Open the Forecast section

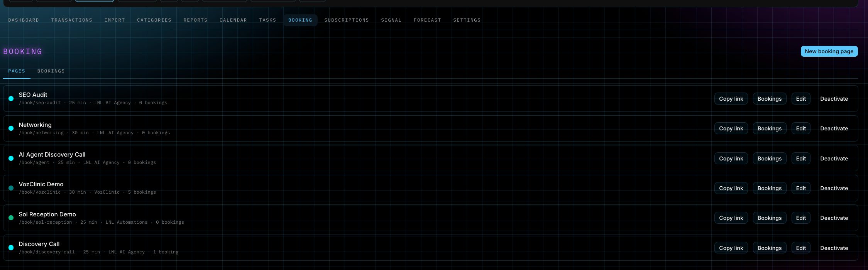point(427,20)
